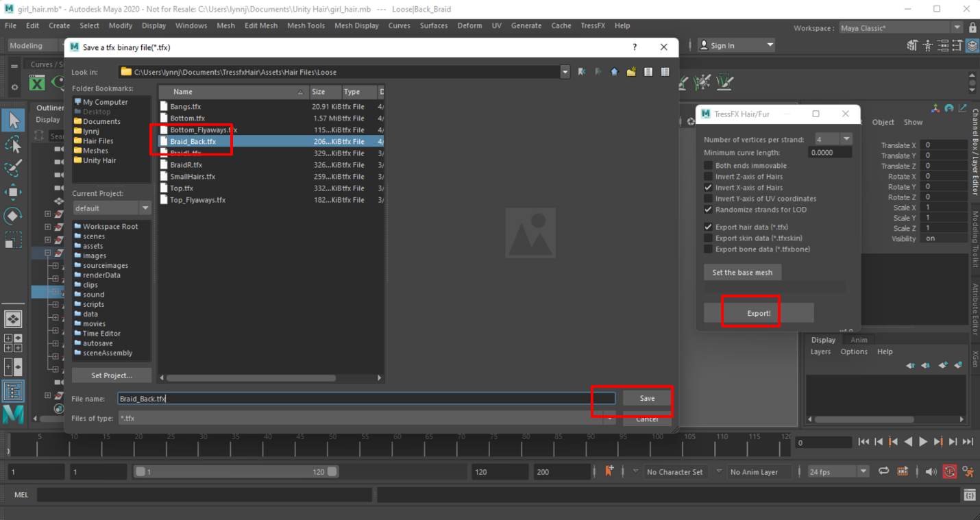Select the arrow Select tool

(12, 120)
